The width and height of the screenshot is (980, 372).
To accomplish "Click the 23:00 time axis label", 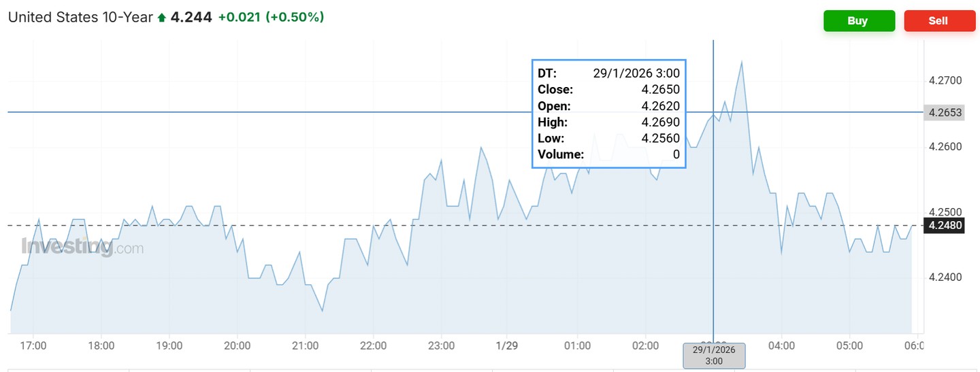I will (441, 345).
